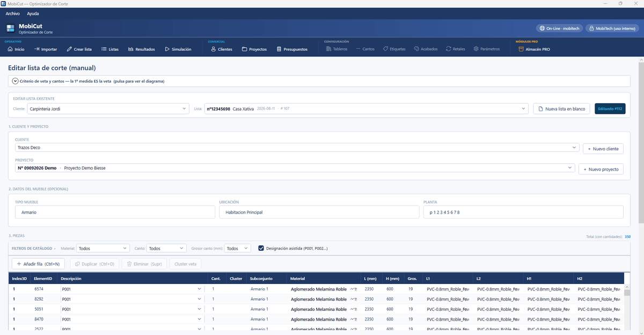This screenshot has width=644, height=335.
Task: Click the Nuevo proyecto button
Action: coord(601,169)
